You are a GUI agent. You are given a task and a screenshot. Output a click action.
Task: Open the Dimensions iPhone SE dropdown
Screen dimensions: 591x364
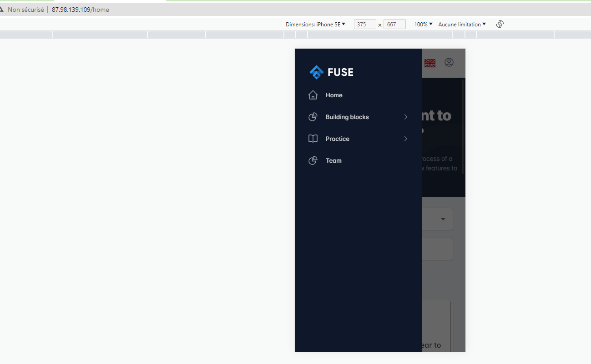pos(315,25)
